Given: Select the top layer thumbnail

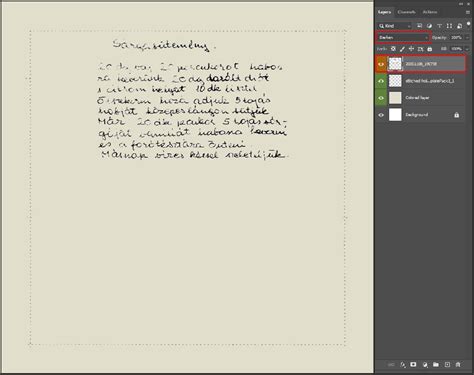Looking at the screenshot, I should tap(395, 64).
